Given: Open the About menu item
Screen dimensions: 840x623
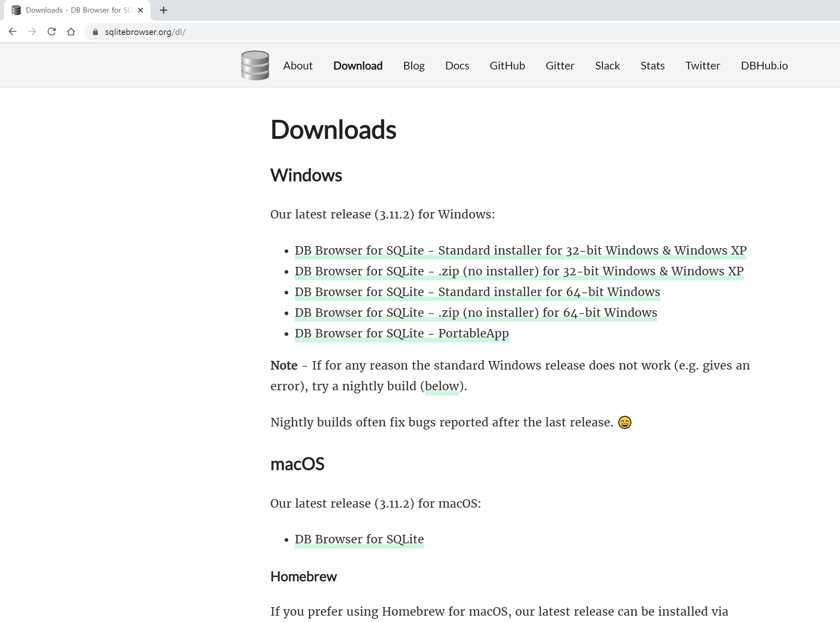Looking at the screenshot, I should (x=298, y=65).
